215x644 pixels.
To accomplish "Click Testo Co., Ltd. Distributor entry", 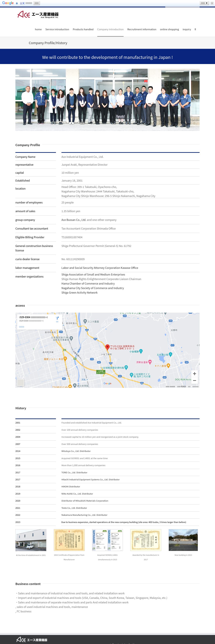I will tap(74, 508).
